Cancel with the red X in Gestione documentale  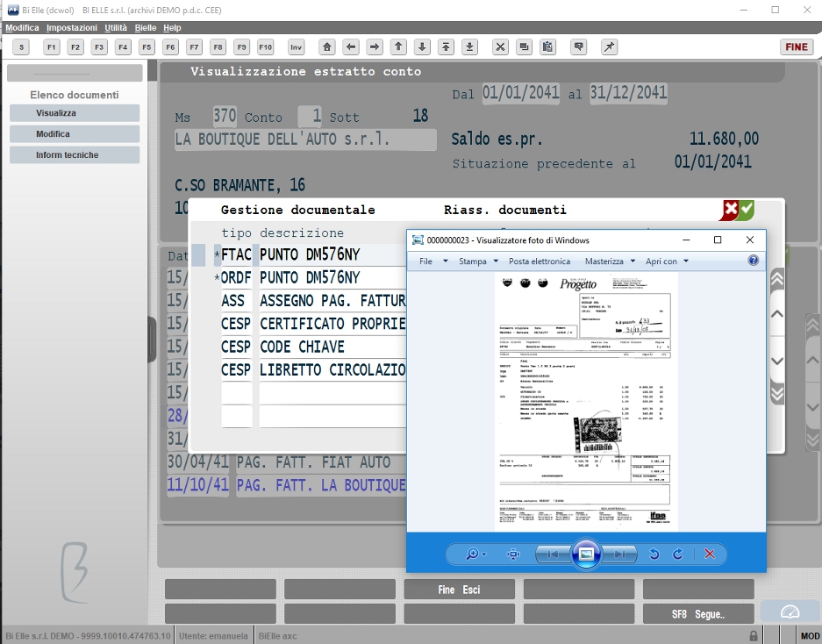pyautogui.click(x=730, y=210)
